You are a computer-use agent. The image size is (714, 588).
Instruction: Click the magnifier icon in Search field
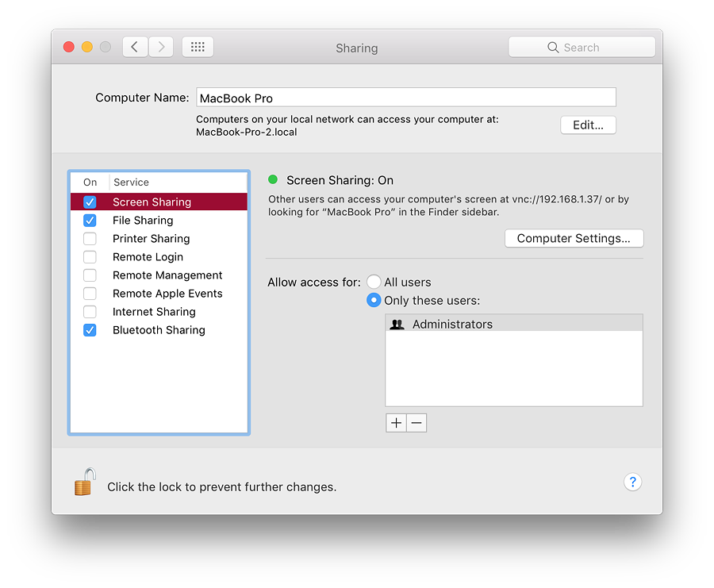[553, 48]
